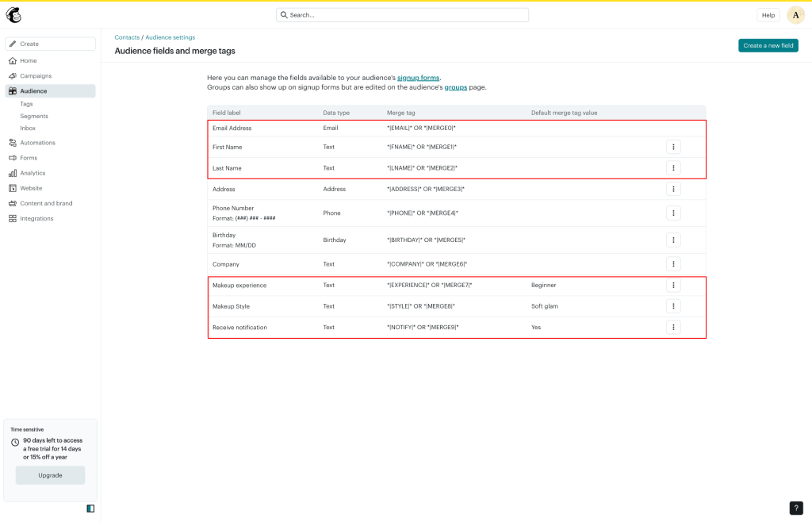Click the Analytics bar chart icon

click(13, 173)
